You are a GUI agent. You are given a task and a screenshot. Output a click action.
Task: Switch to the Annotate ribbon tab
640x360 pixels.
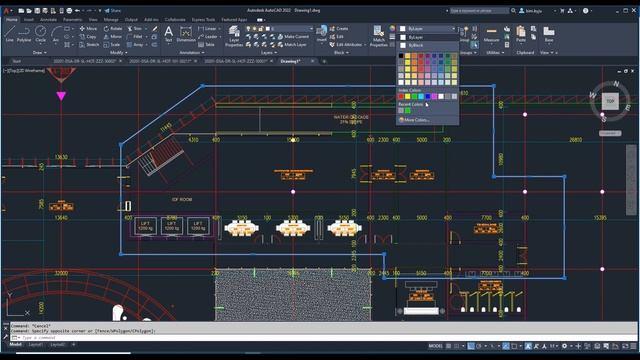pyautogui.click(x=48, y=19)
